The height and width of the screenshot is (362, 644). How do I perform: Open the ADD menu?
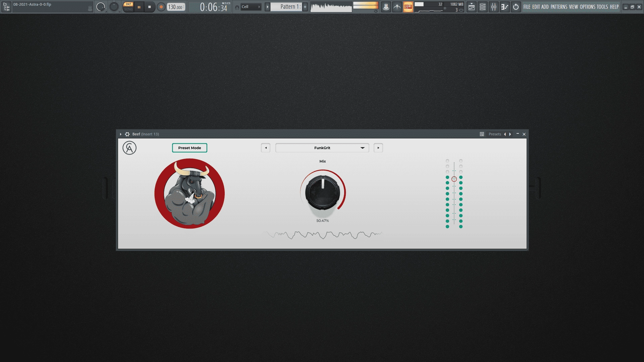point(545,7)
